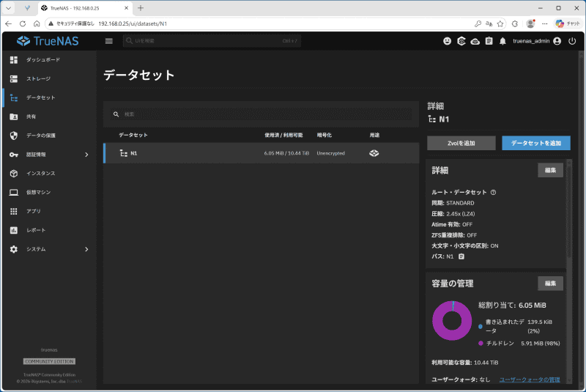Click the 暗号化 column header
586x392 pixels.
324,136
